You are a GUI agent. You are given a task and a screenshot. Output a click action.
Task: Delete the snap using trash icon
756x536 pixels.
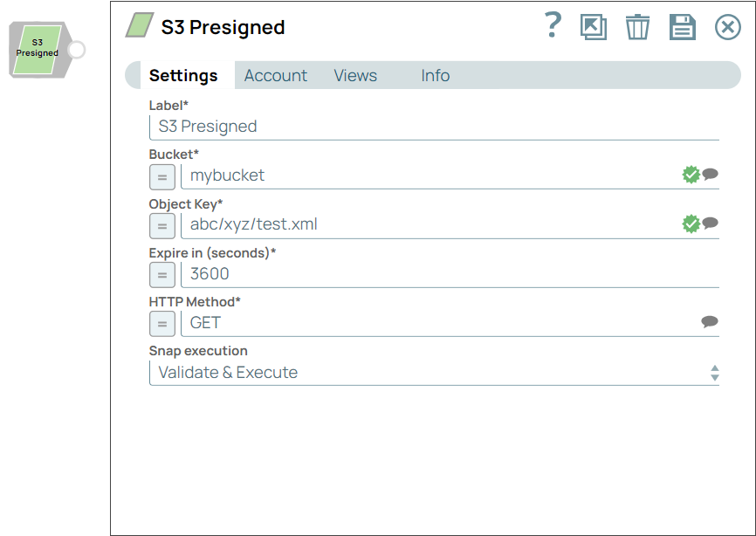click(638, 27)
